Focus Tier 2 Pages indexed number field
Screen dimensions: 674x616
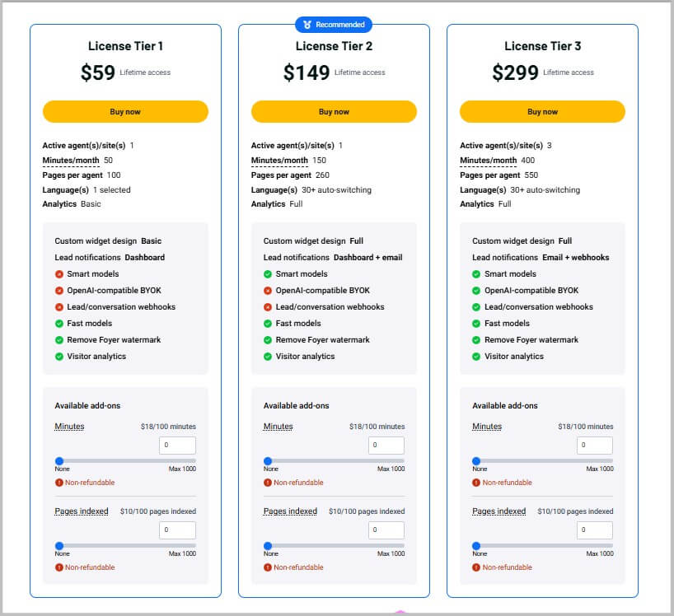[x=386, y=530]
